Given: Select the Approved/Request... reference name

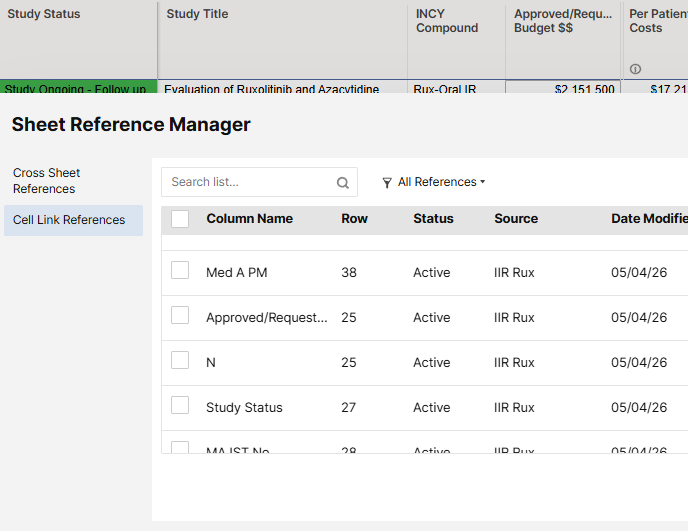Looking at the screenshot, I should 267,318.
